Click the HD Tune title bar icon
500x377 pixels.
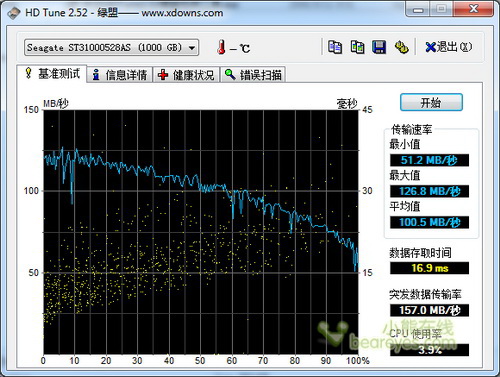tap(14, 13)
